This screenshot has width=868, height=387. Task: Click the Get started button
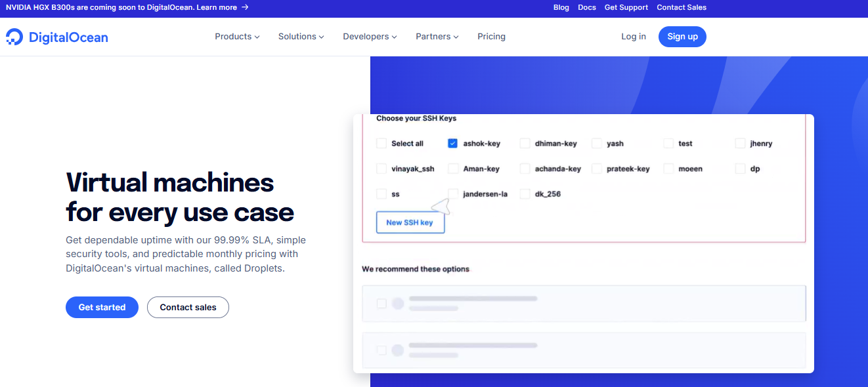(102, 307)
